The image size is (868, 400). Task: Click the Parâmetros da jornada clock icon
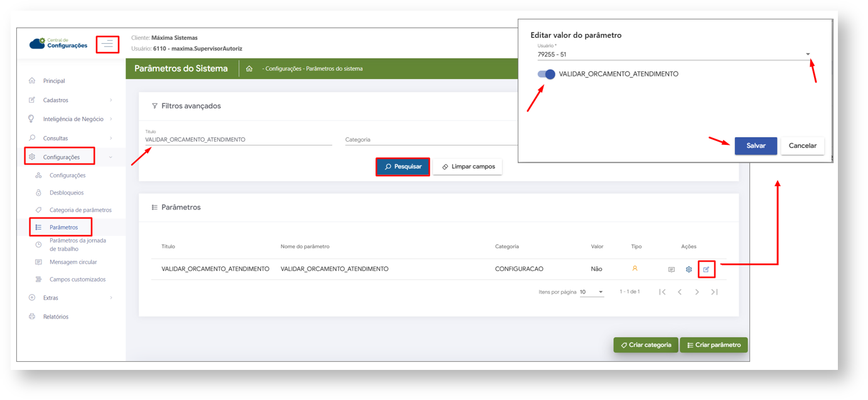38,245
